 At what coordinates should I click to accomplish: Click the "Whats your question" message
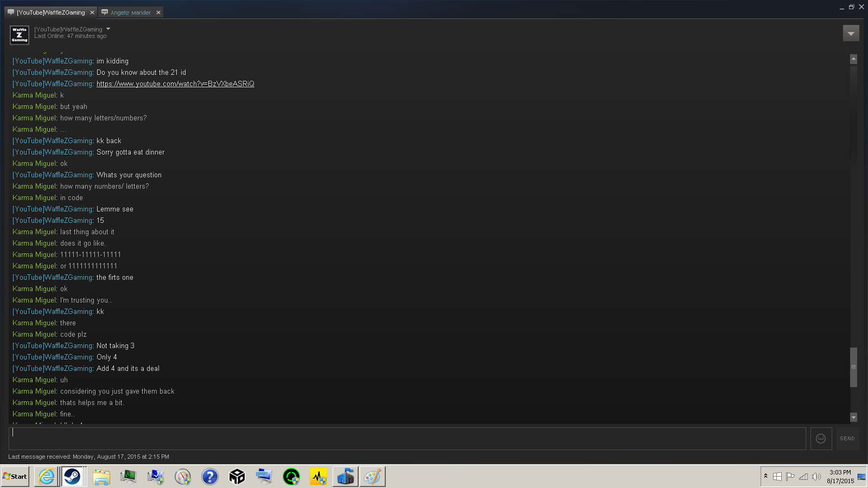tap(129, 175)
